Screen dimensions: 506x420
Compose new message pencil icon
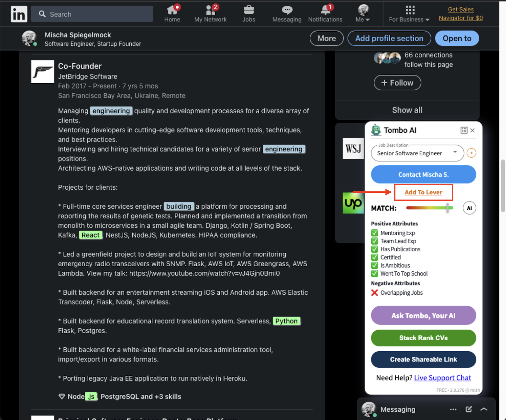click(x=469, y=409)
